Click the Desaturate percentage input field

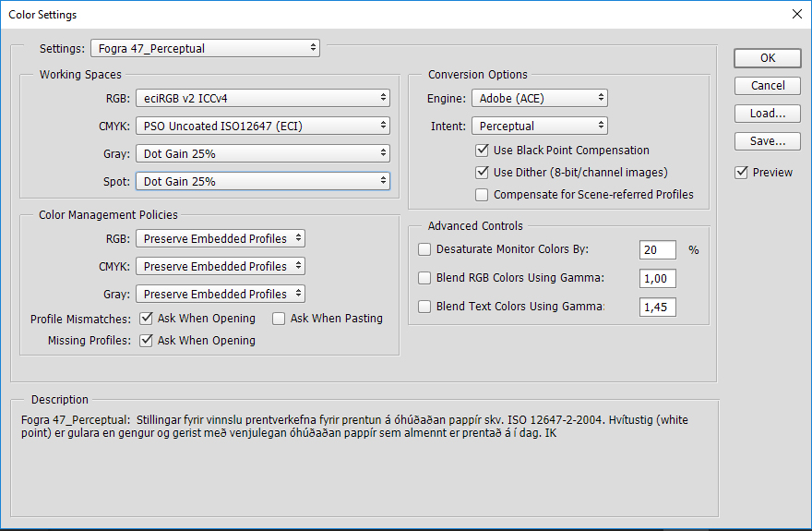pyautogui.click(x=657, y=250)
